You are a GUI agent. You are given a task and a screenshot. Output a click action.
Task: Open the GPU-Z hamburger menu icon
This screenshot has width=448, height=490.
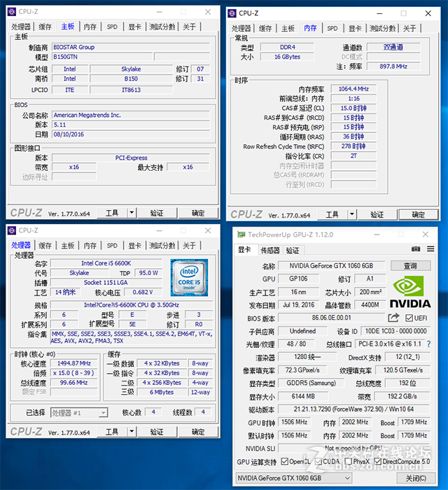point(430,248)
